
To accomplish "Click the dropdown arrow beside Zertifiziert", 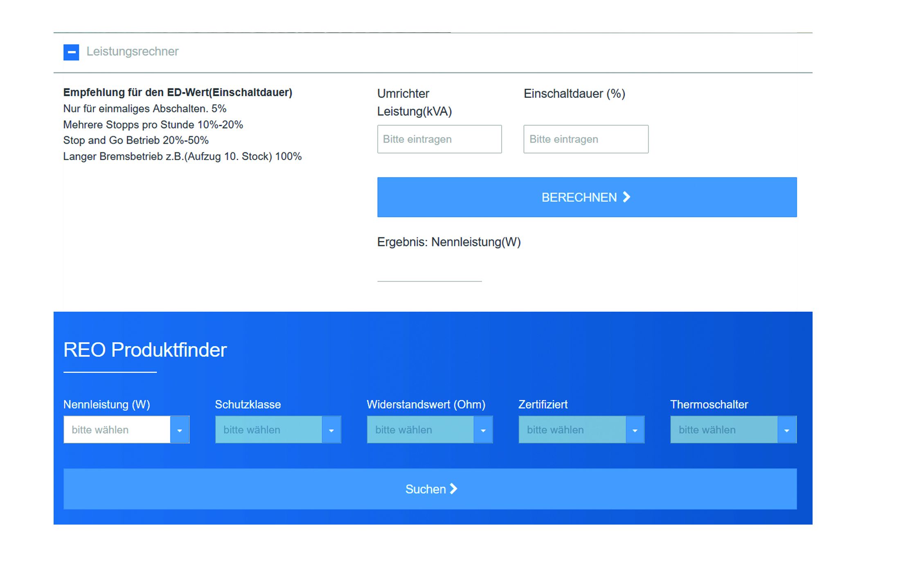I will pos(635,430).
